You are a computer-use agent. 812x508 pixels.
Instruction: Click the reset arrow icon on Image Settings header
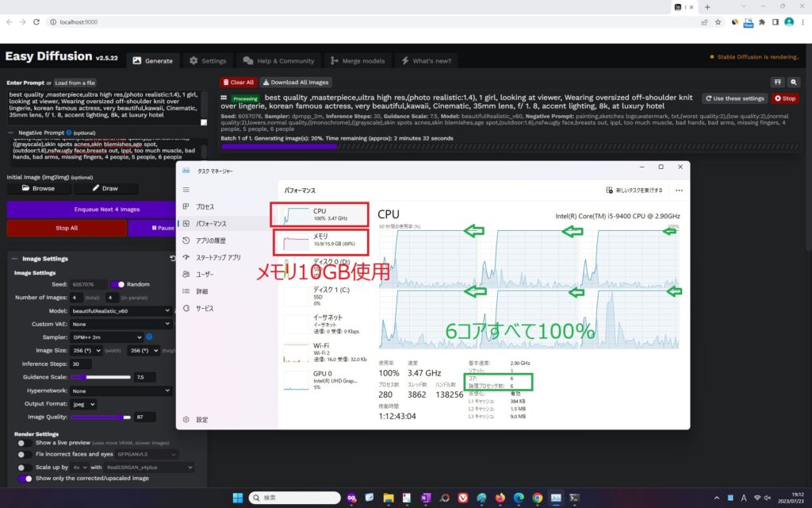tap(173, 258)
